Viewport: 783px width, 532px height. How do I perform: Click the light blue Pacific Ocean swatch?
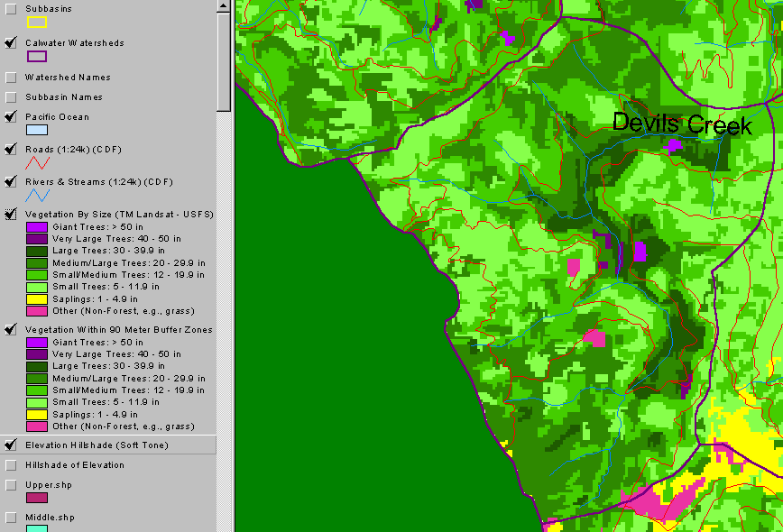pyautogui.click(x=37, y=130)
